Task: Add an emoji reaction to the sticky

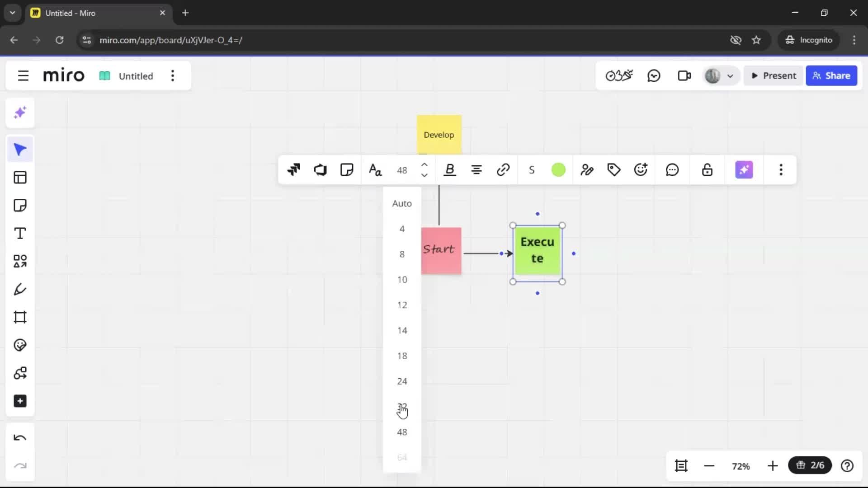Action: coord(641,170)
